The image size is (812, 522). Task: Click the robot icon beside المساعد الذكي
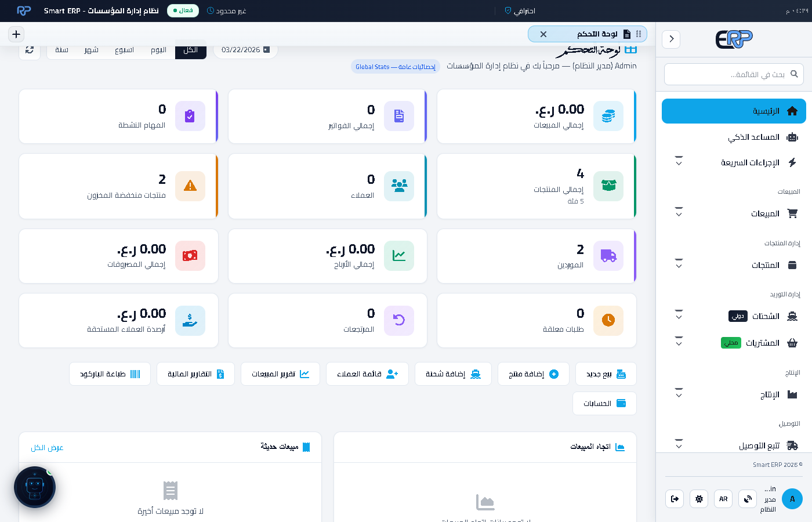click(x=792, y=137)
